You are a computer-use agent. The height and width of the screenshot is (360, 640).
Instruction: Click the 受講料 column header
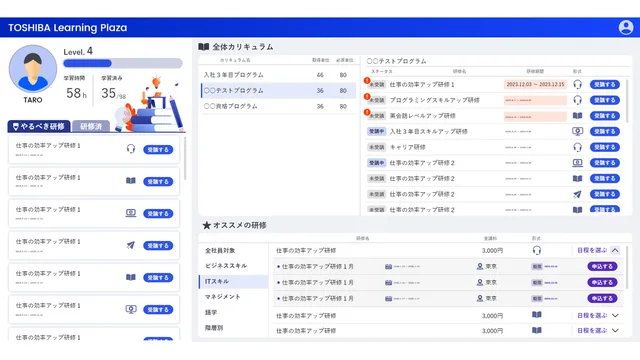coord(490,238)
